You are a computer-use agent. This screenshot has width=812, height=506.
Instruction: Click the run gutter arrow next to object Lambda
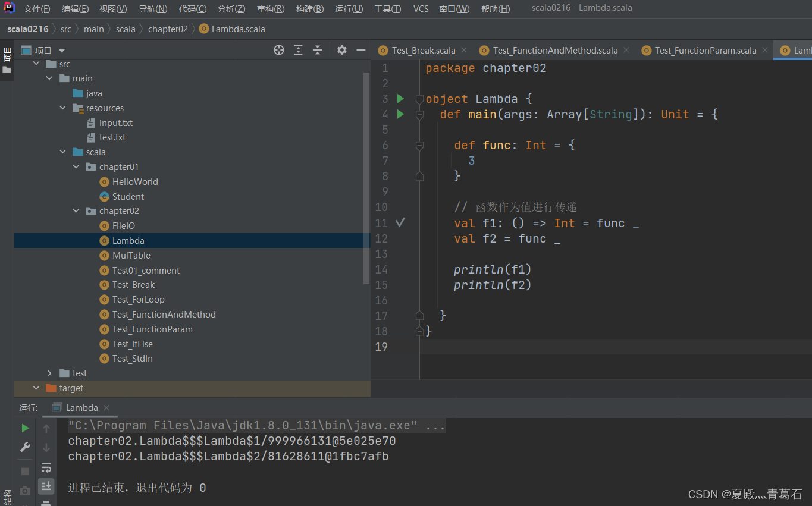tap(400, 99)
